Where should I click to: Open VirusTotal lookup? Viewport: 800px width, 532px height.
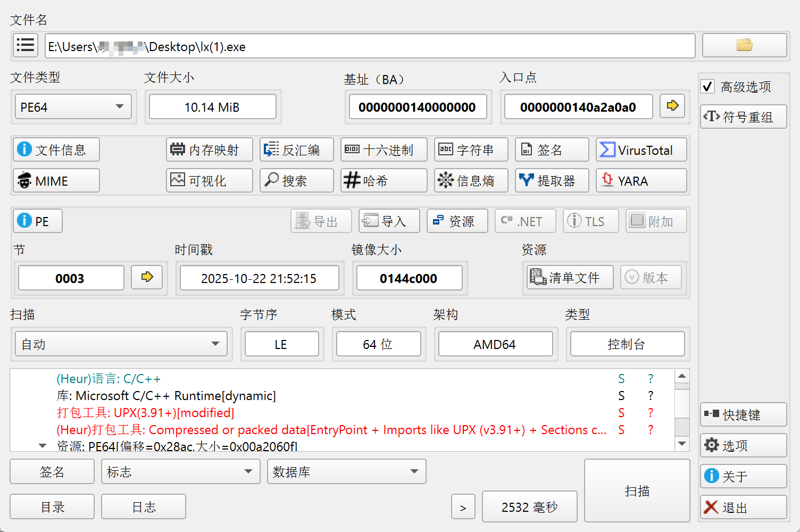[641, 150]
